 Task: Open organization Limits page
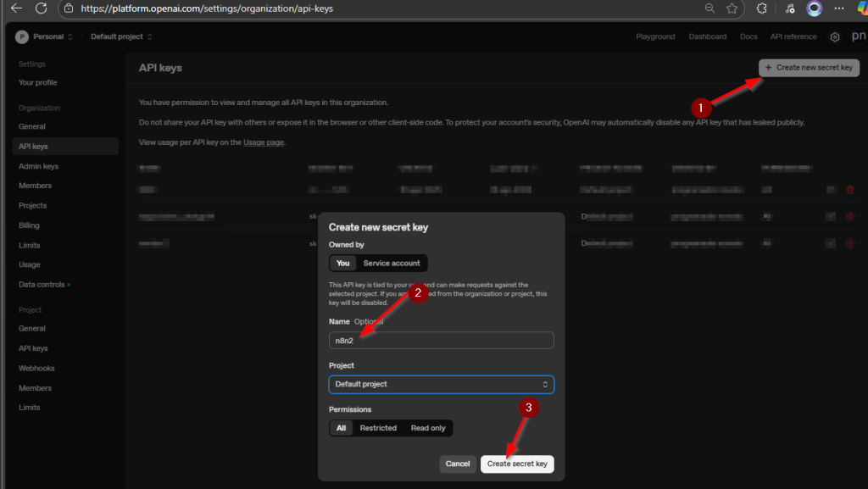pyautogui.click(x=30, y=245)
